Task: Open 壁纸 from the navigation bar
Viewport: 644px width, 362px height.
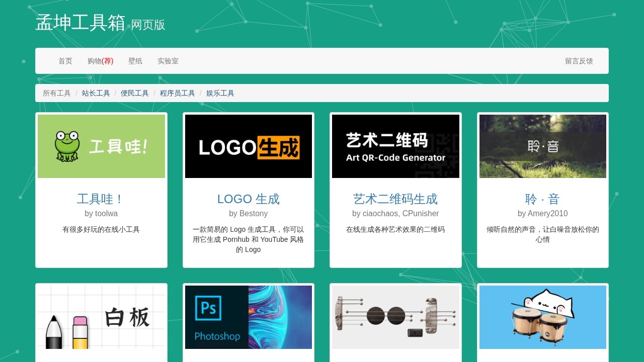Action: click(x=135, y=61)
